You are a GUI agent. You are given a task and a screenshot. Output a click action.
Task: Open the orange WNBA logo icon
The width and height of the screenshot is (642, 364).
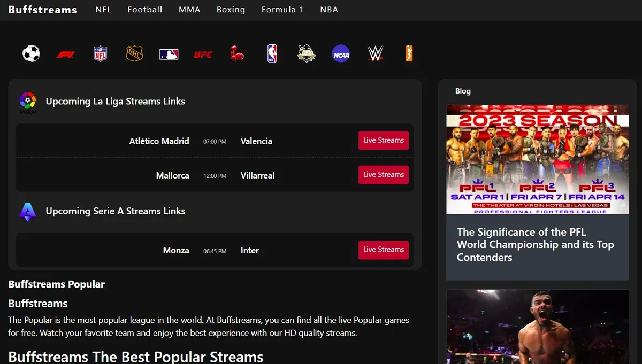point(409,53)
